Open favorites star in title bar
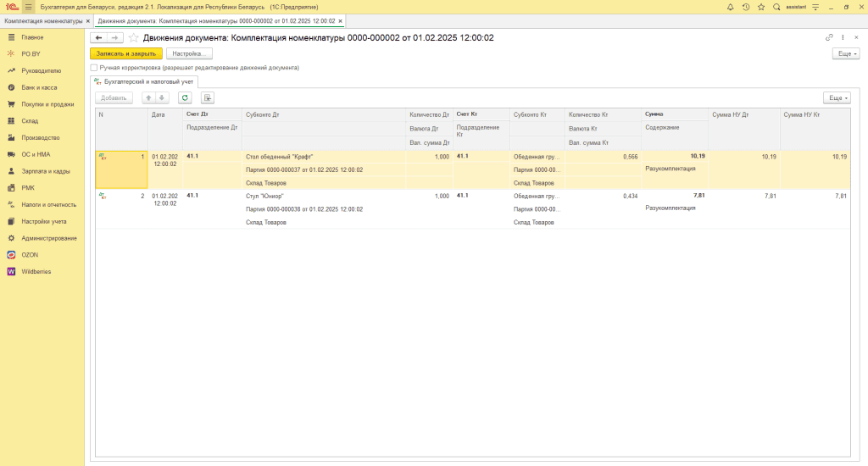The image size is (868, 466). 761,7
